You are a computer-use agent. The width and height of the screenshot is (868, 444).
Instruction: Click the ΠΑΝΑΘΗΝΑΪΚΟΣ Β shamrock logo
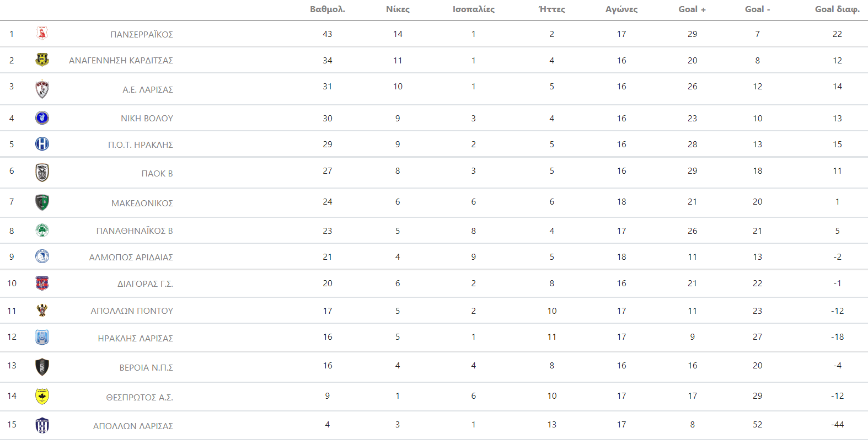(42, 231)
